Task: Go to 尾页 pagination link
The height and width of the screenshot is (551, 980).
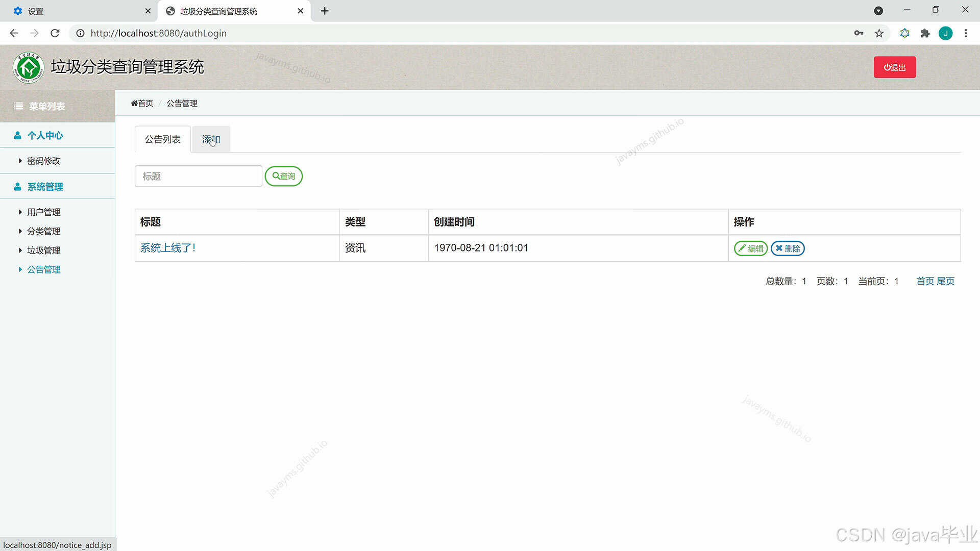Action: [x=945, y=281]
